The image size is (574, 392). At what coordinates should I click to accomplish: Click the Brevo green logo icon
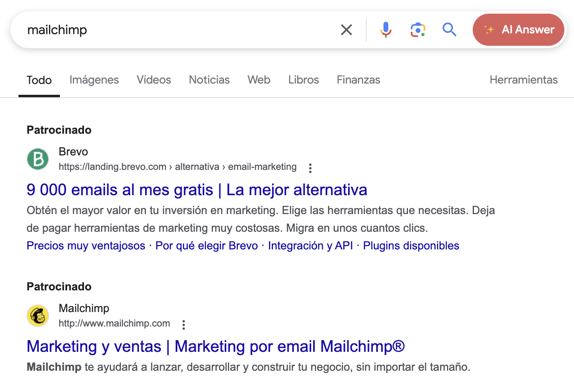[38, 159]
